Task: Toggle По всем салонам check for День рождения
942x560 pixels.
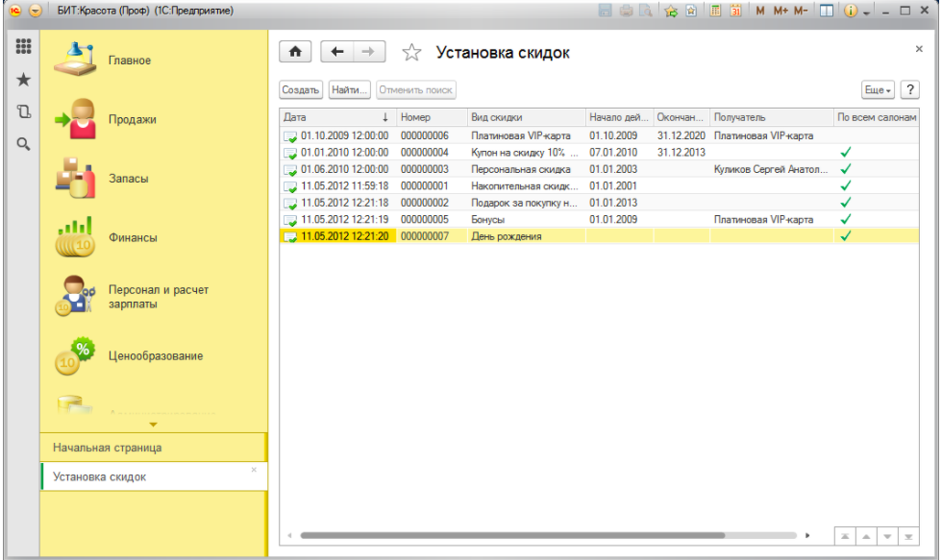Action: [x=846, y=236]
